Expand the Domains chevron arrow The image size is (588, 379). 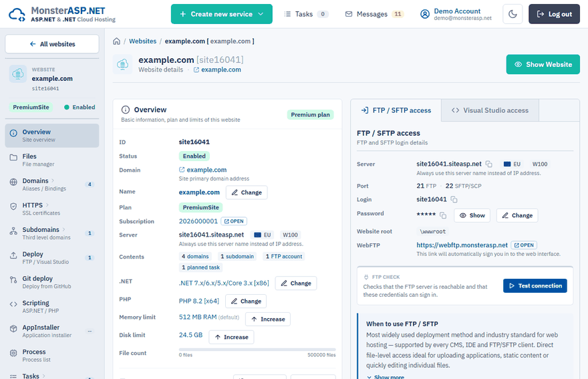53,181
